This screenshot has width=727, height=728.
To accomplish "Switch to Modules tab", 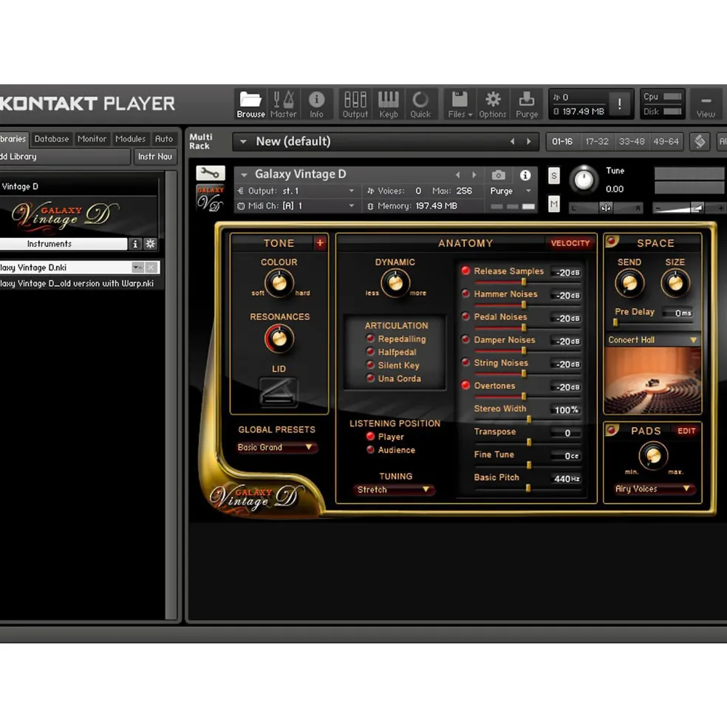I will (130, 139).
